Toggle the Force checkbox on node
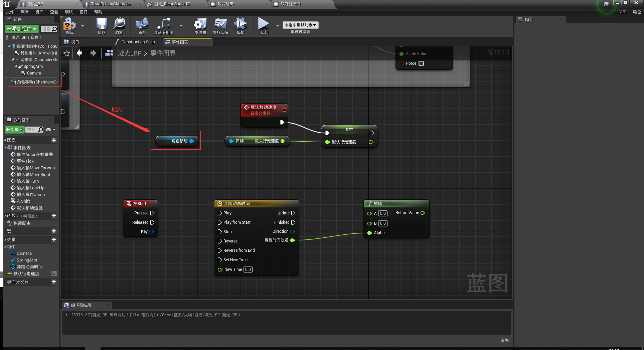Image resolution: width=644 pixels, height=350 pixels. click(x=421, y=63)
